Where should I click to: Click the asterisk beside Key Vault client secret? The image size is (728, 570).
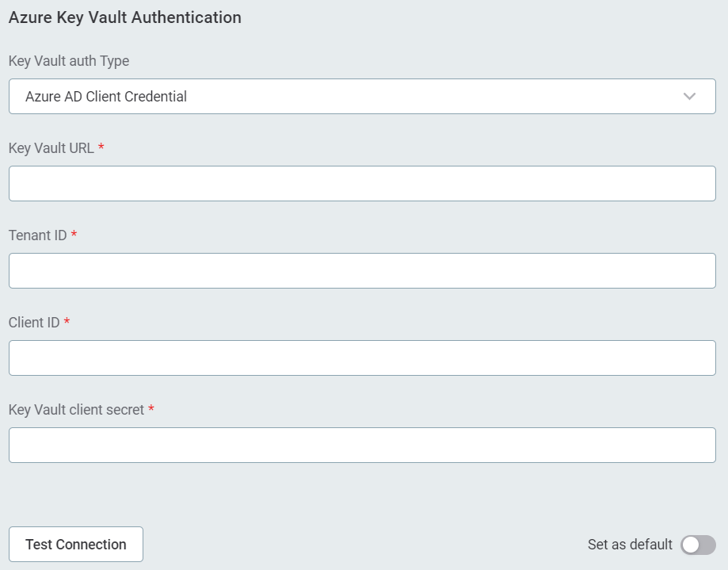[x=151, y=410]
